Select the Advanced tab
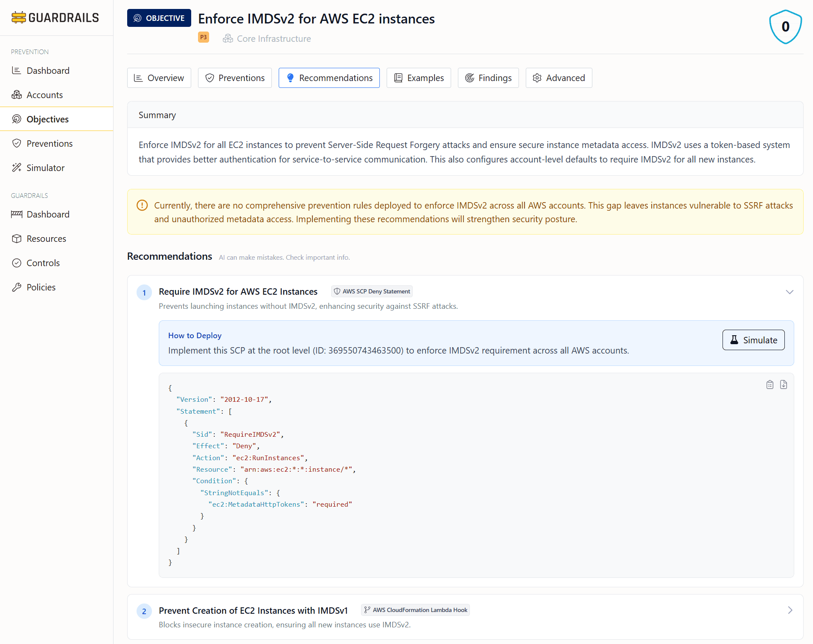The width and height of the screenshot is (813, 644). [x=559, y=78]
